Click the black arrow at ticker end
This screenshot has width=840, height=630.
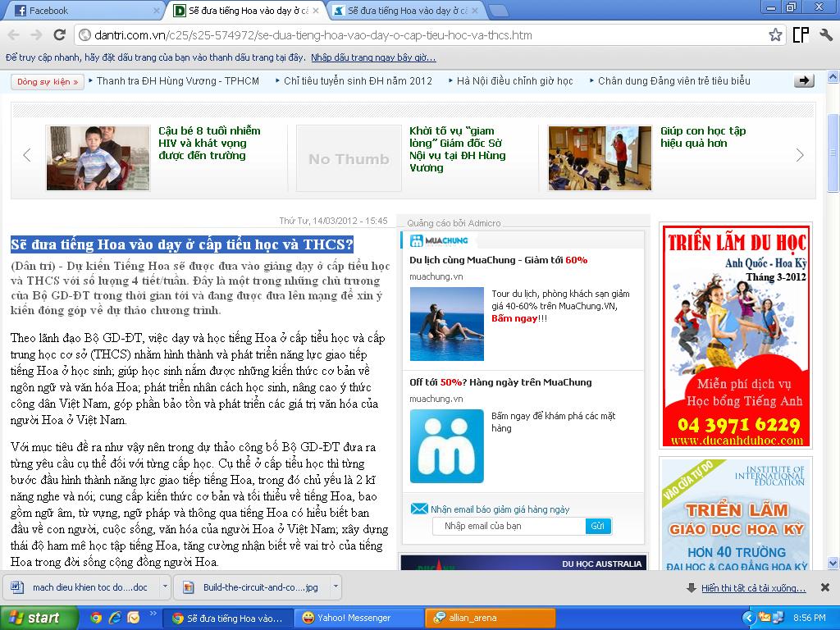coord(804,81)
